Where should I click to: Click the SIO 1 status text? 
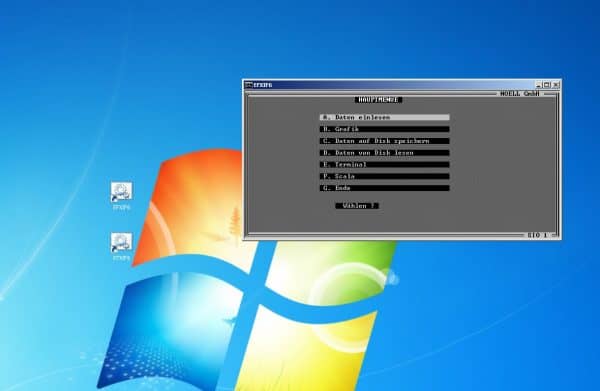[537, 235]
